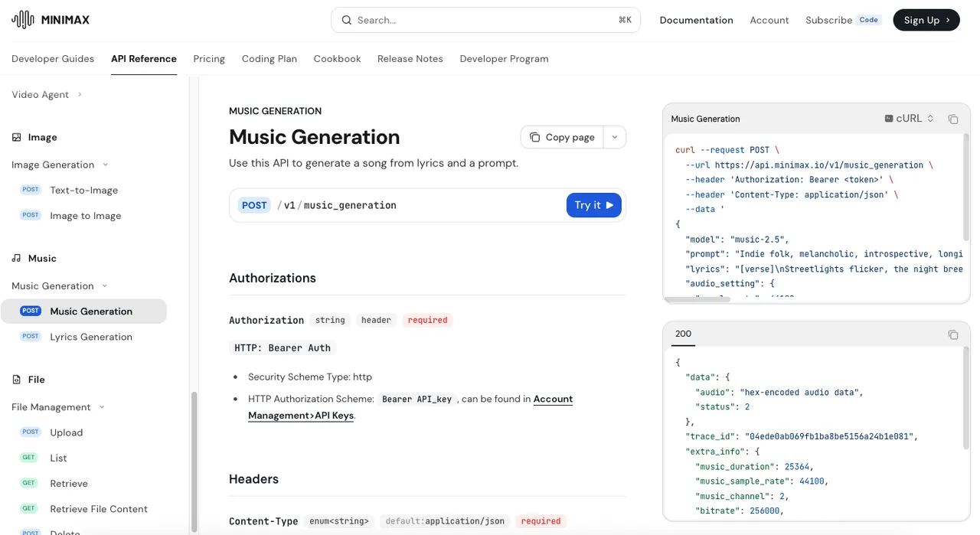Screen dimensions: 980x535
Task: Expand the Video Agent sidebar item
Action: click(80, 95)
